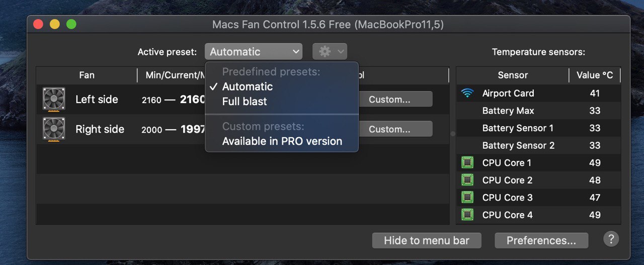Click the Left side minimum speed 2160
The height and width of the screenshot is (265, 644).
151,100
